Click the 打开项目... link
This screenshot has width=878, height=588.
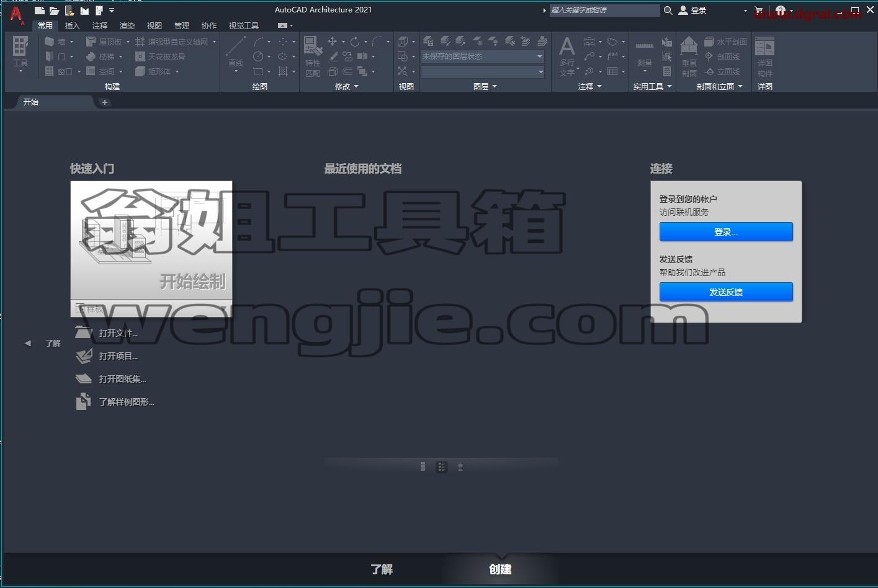click(x=107, y=356)
